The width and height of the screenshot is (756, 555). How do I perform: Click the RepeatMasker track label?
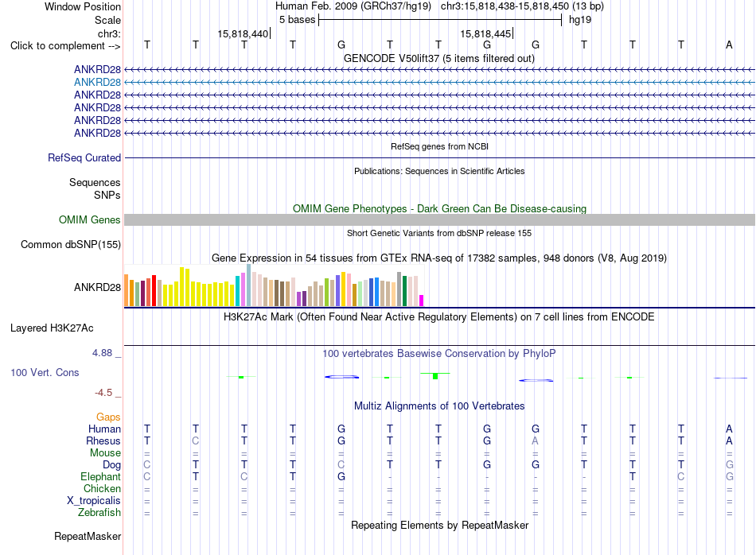click(x=88, y=536)
